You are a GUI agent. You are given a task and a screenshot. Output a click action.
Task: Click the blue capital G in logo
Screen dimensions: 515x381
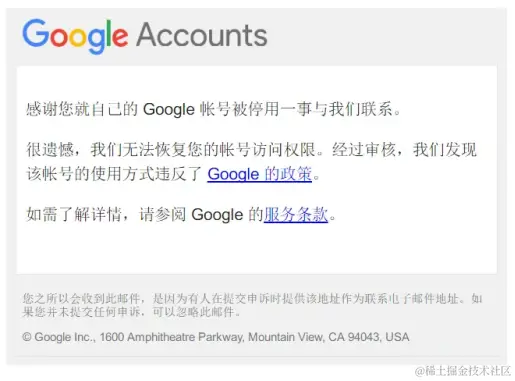click(36, 33)
